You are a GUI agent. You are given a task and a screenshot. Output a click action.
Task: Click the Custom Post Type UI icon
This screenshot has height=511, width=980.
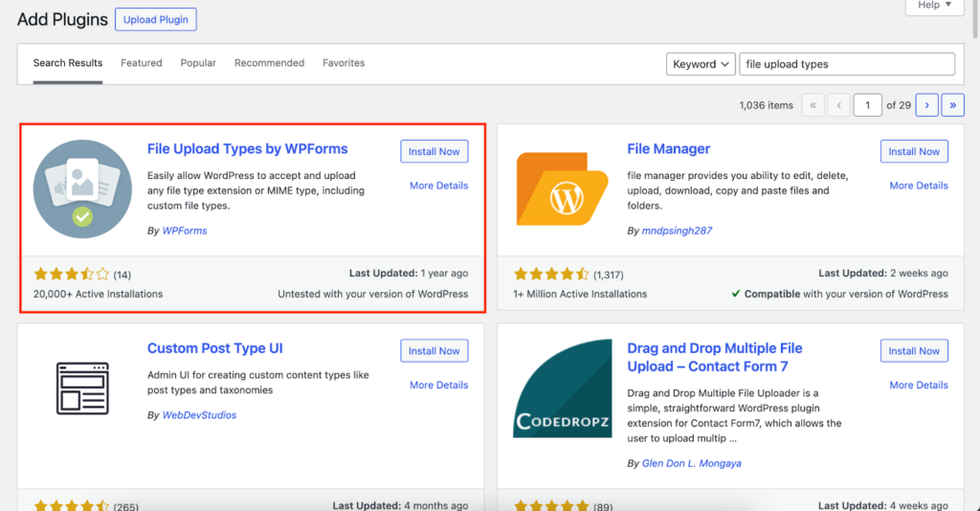(x=82, y=389)
